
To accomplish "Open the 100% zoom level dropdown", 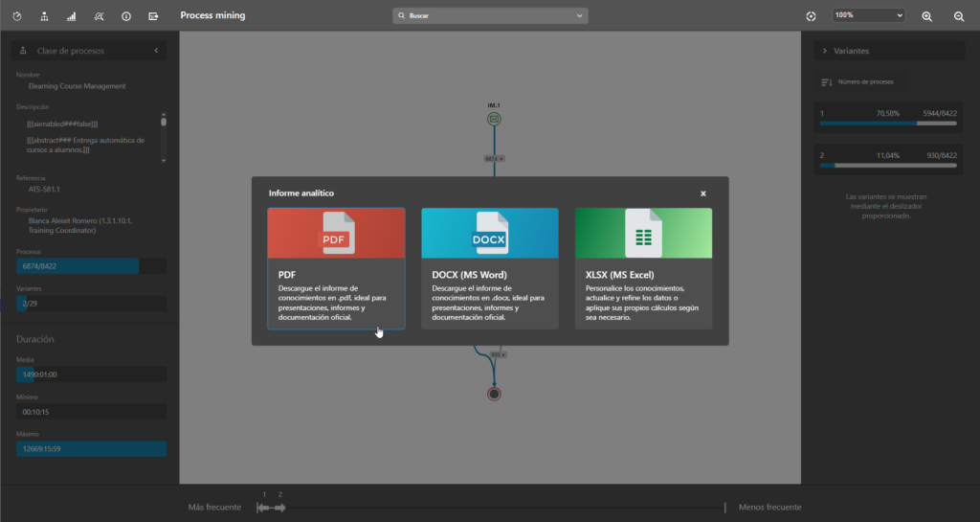I will [x=868, y=16].
